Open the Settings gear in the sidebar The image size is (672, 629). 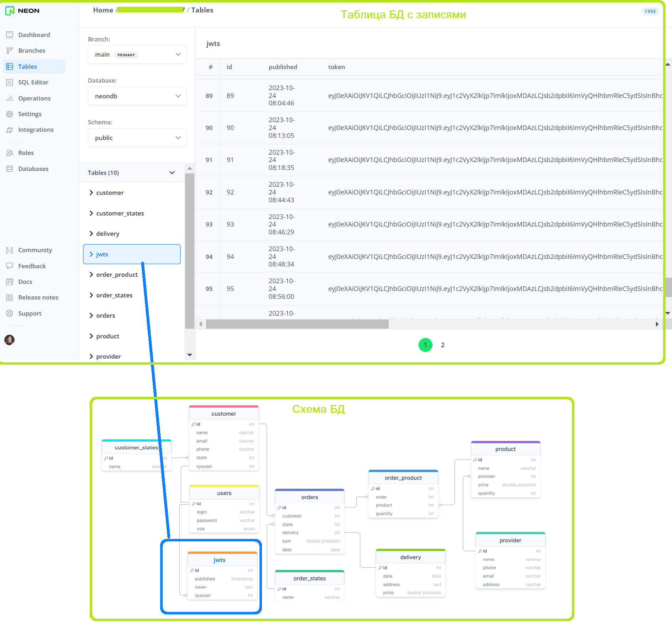(10, 114)
